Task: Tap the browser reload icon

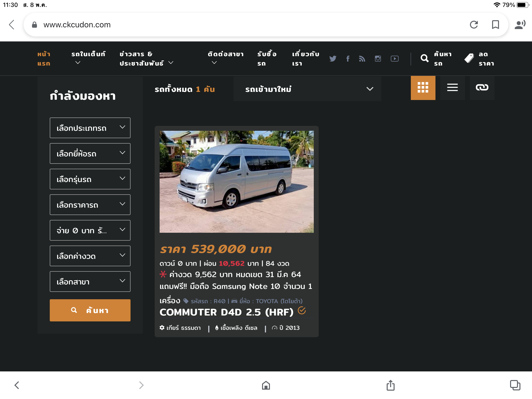Action: coord(474,25)
